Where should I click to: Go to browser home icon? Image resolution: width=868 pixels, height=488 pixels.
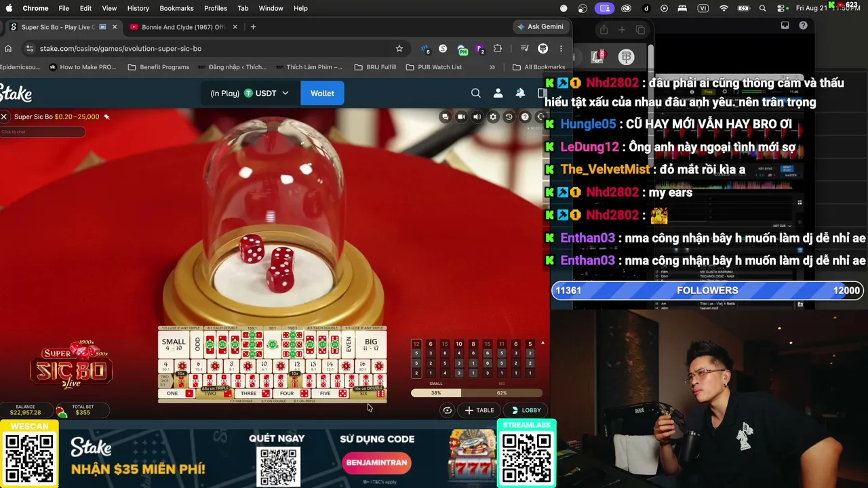(x=8, y=49)
